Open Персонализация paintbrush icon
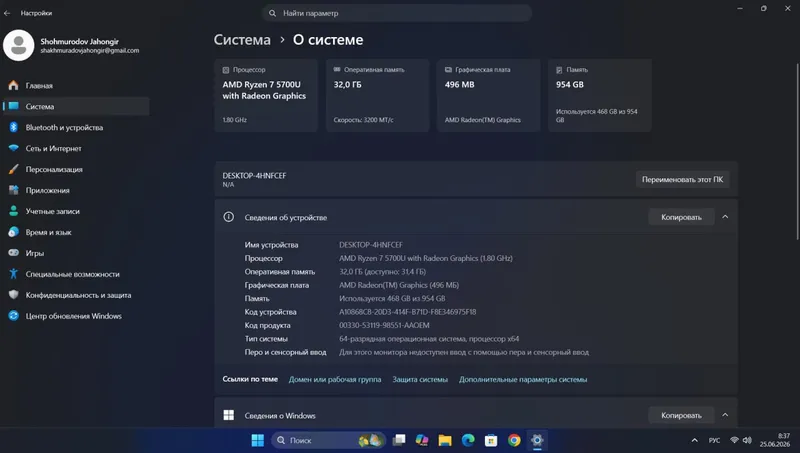Viewport: 800px width, 453px height. coord(14,169)
